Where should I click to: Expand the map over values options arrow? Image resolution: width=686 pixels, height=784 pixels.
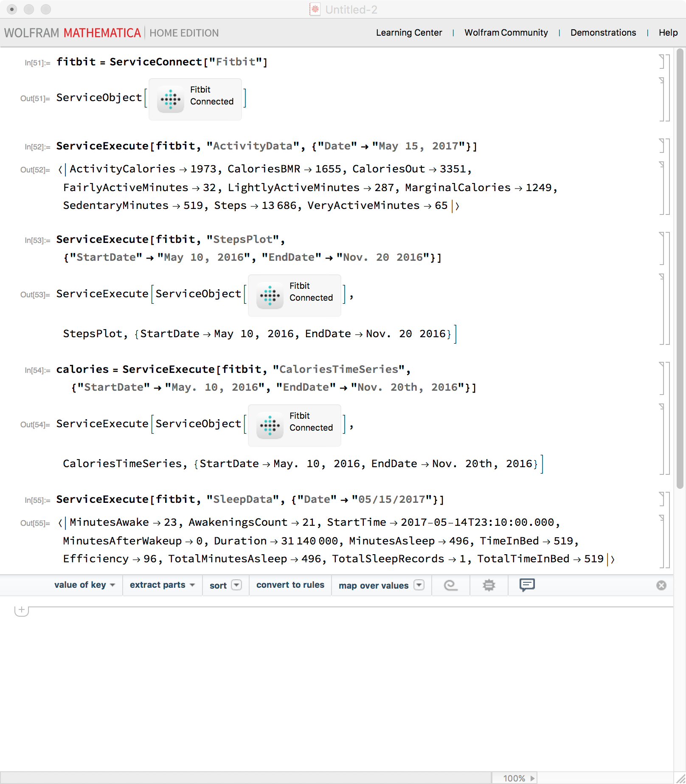pyautogui.click(x=419, y=585)
